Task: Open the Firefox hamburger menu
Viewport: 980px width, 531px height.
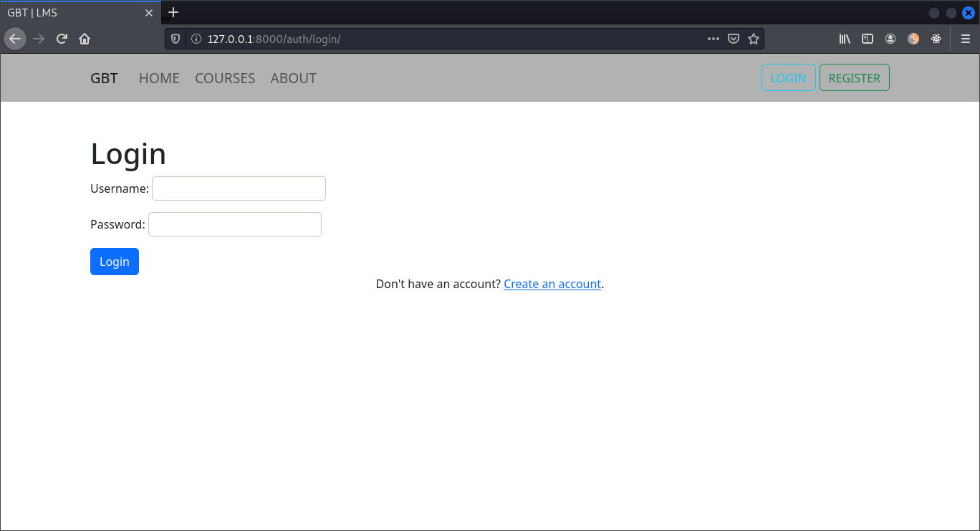Action: (x=966, y=39)
